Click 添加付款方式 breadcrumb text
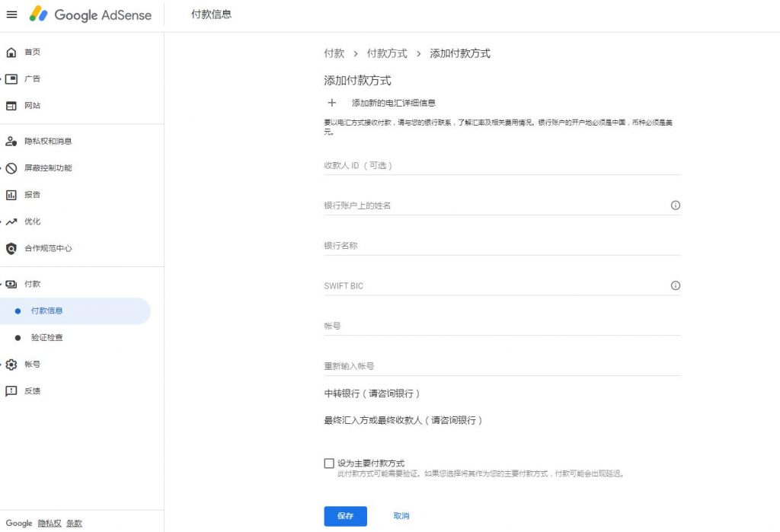This screenshot has height=532, width=780. (x=460, y=54)
